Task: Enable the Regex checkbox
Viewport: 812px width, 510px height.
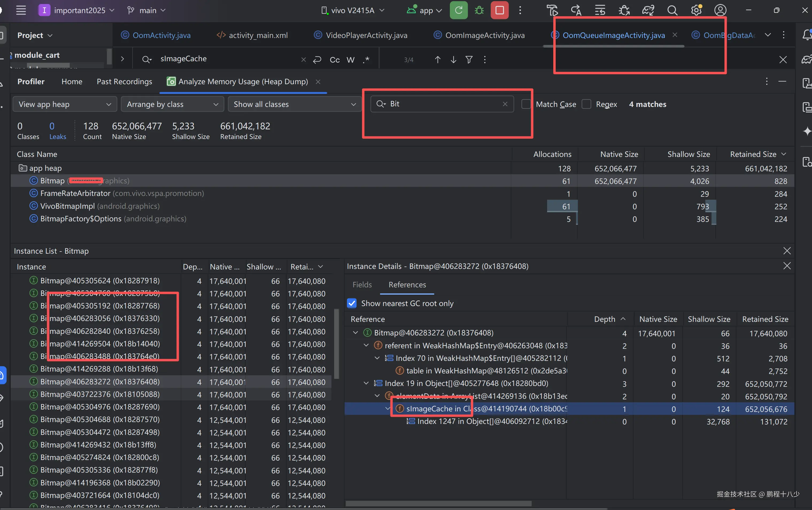Action: pos(586,104)
